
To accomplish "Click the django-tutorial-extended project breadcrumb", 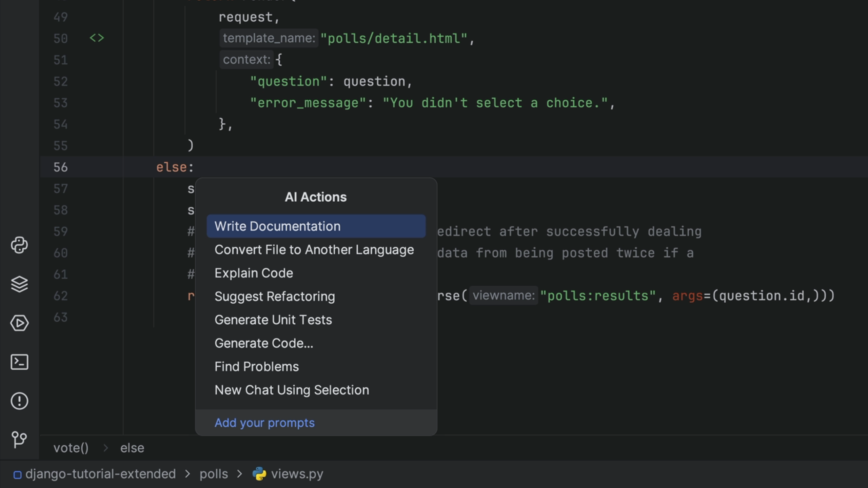I will (100, 474).
